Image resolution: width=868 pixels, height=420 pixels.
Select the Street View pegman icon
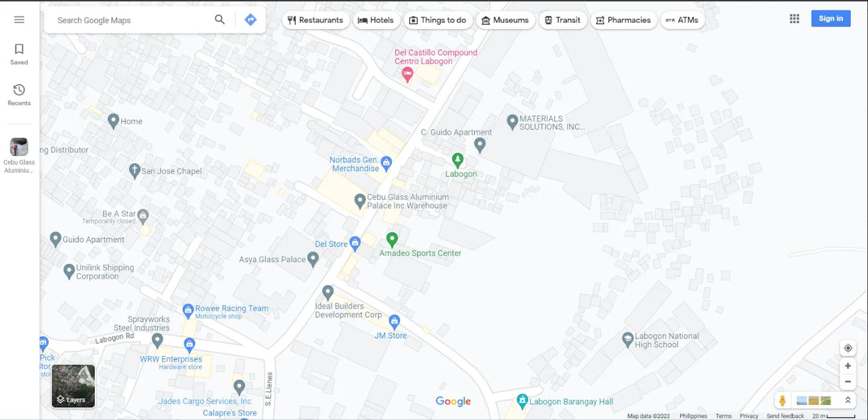(x=782, y=400)
